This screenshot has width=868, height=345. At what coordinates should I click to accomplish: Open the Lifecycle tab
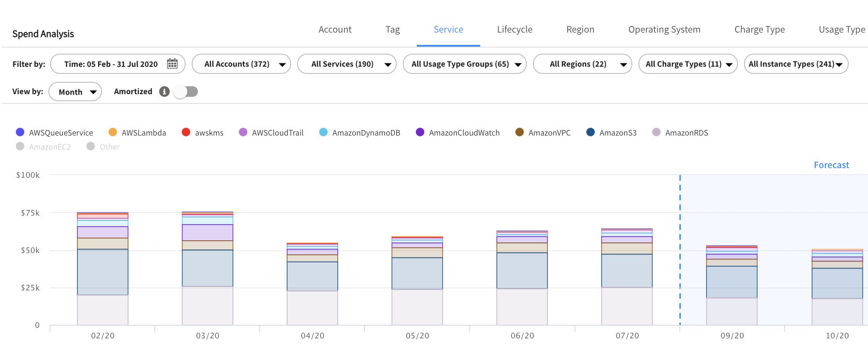pyautogui.click(x=514, y=29)
